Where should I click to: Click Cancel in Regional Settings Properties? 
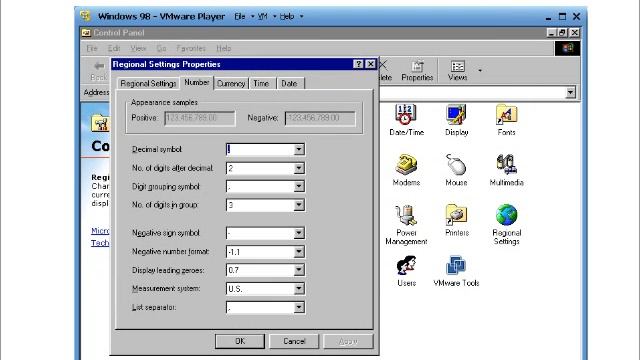coord(294,341)
